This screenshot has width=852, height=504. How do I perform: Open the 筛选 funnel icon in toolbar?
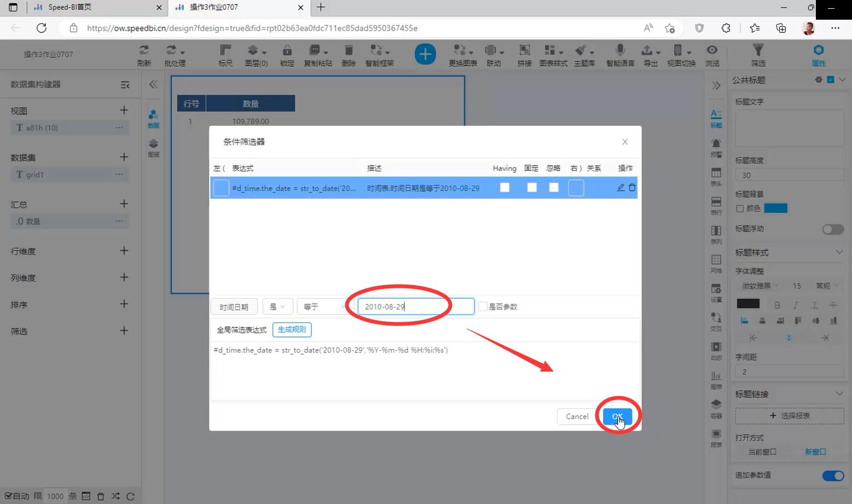(758, 50)
